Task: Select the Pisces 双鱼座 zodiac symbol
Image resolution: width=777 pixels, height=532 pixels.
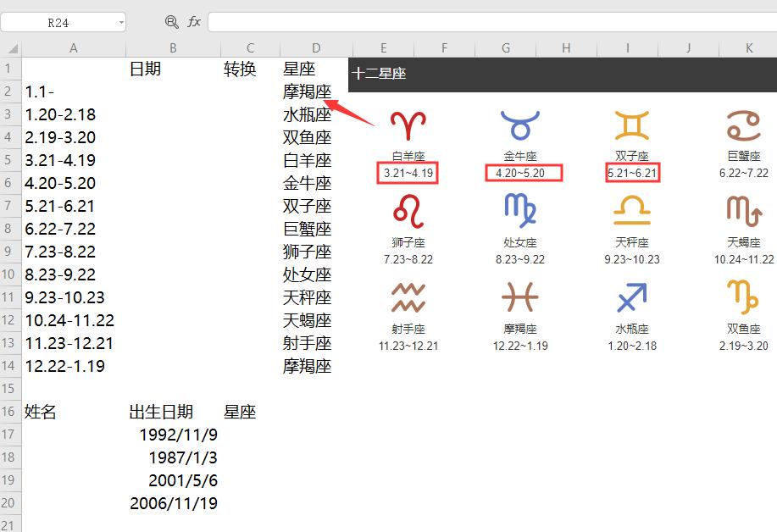Action: (742, 298)
